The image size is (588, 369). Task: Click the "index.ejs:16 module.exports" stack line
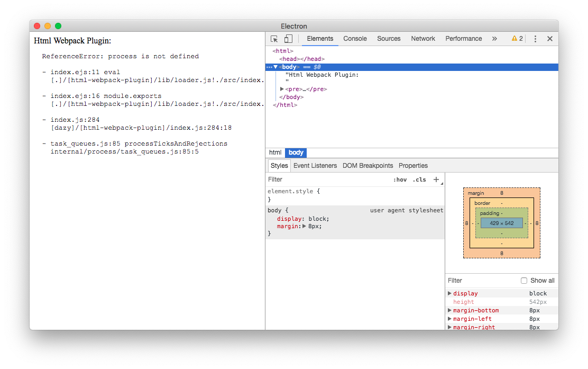(106, 96)
